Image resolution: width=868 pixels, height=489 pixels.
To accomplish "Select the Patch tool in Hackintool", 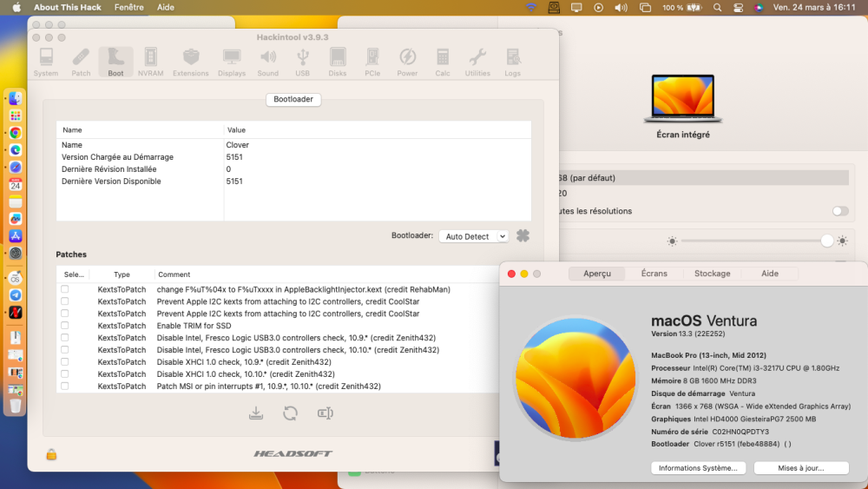I will click(81, 62).
